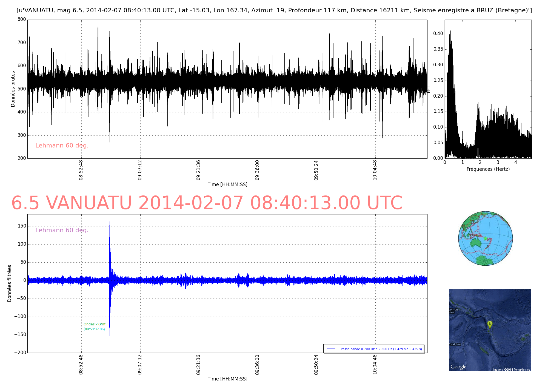
Task: Click the 08:52:48 tick label under the bottom chart
Action: [81, 365]
